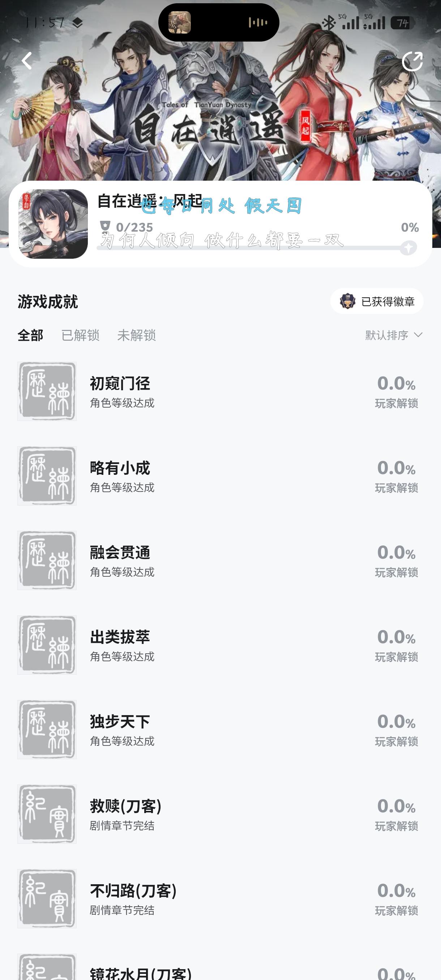This screenshot has width=441, height=980.
Task: Open the 自在逍遥：风起 game cover thumbnail
Action: [x=53, y=224]
